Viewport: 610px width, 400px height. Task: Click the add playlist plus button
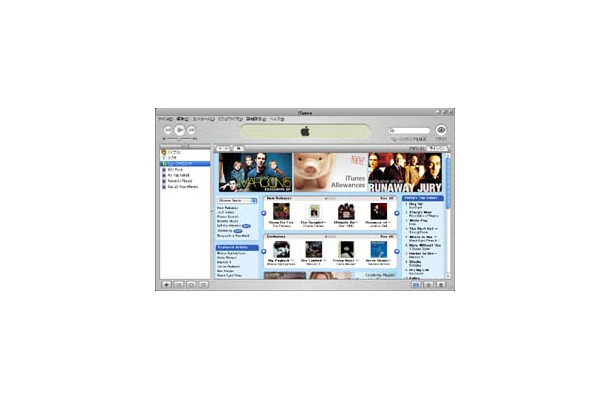(x=166, y=285)
